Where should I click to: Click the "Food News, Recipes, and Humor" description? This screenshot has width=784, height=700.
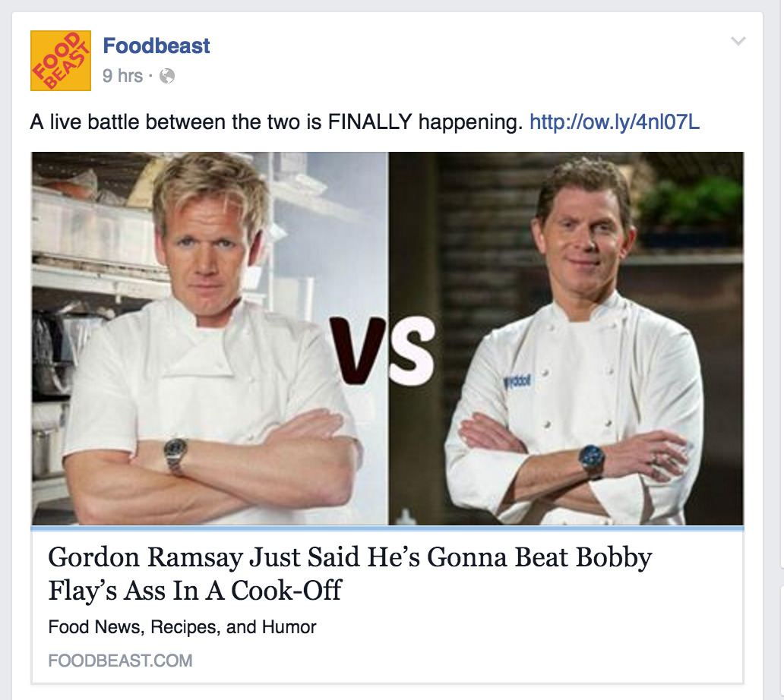pyautogui.click(x=182, y=627)
